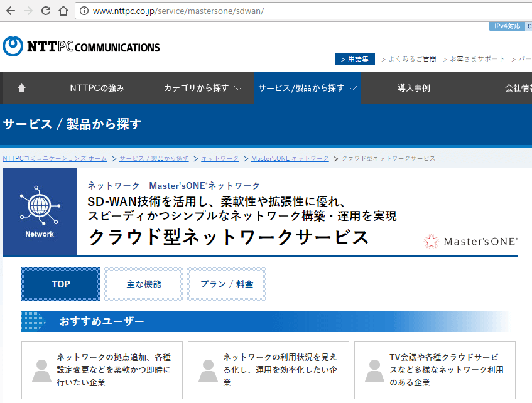Click the Network globe icon tile
The width and height of the screenshot is (532, 403).
click(x=40, y=212)
